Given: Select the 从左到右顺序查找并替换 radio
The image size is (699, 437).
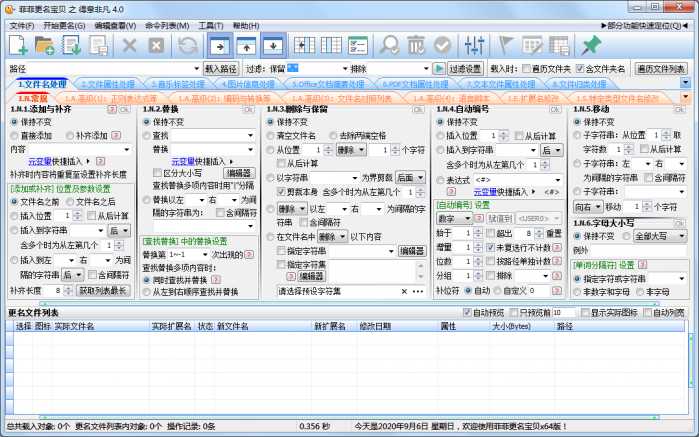Looking at the screenshot, I should click(x=147, y=292).
